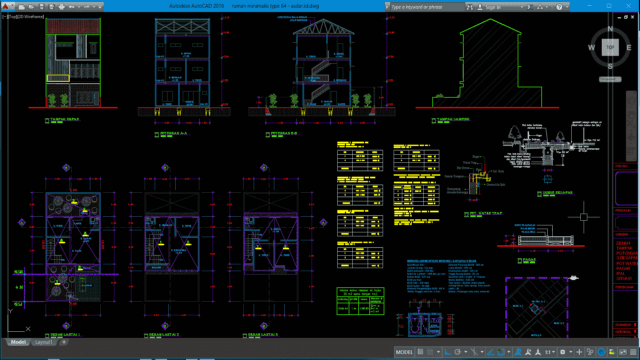Toggle snap mode in status bar
Image resolution: width=640 pixels, height=360 pixels.
(430, 352)
